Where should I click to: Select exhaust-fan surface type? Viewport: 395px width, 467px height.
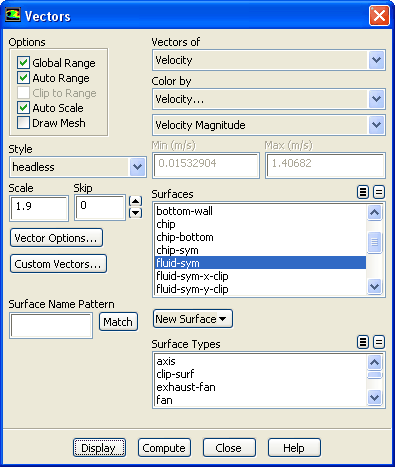pos(260,387)
